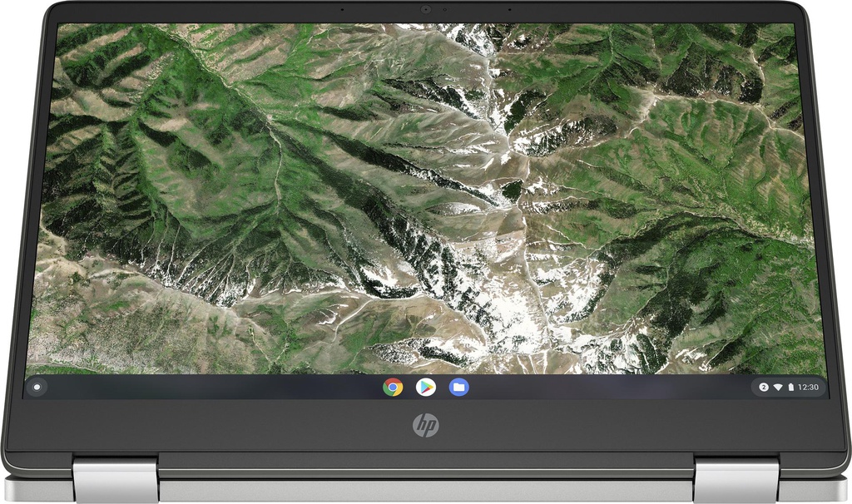Expand the shelf app launcher
The image size is (852, 504).
tap(38, 387)
